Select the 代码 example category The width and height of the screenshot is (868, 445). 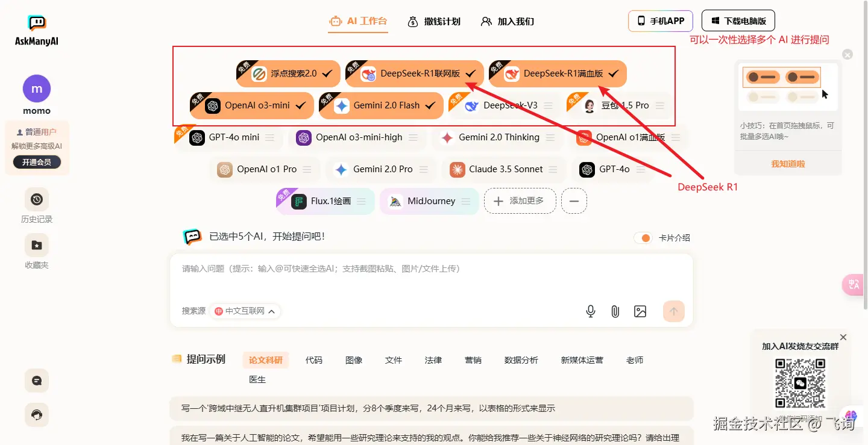click(313, 360)
